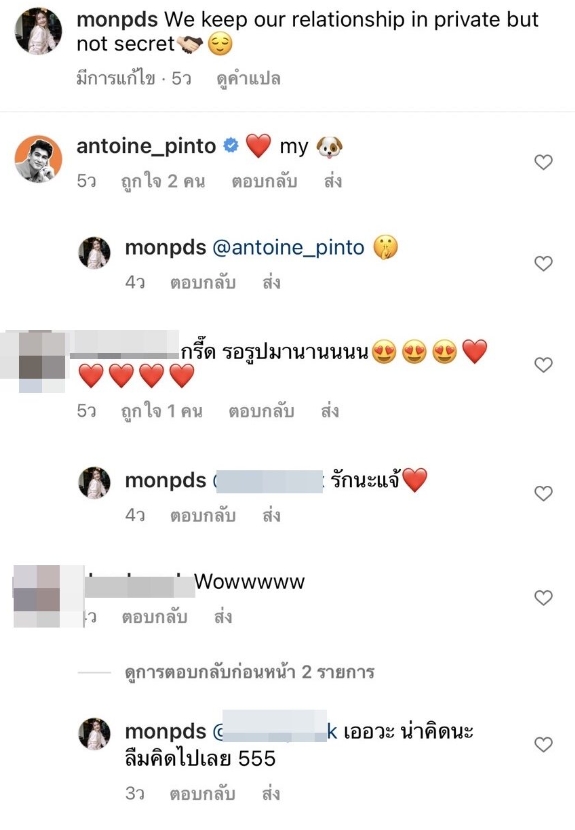
Task: View ถูกใจ 1 คน likes on กรี๊ด comment
Action: (161, 411)
